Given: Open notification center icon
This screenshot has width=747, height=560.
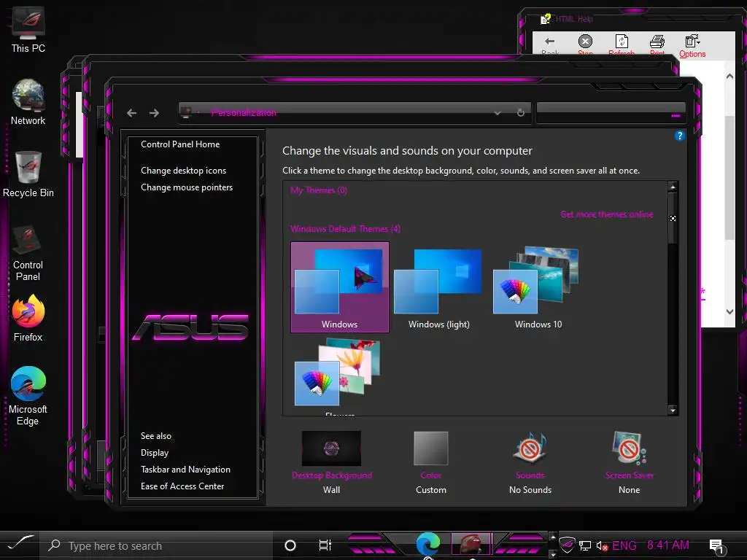Looking at the screenshot, I should tap(716, 545).
